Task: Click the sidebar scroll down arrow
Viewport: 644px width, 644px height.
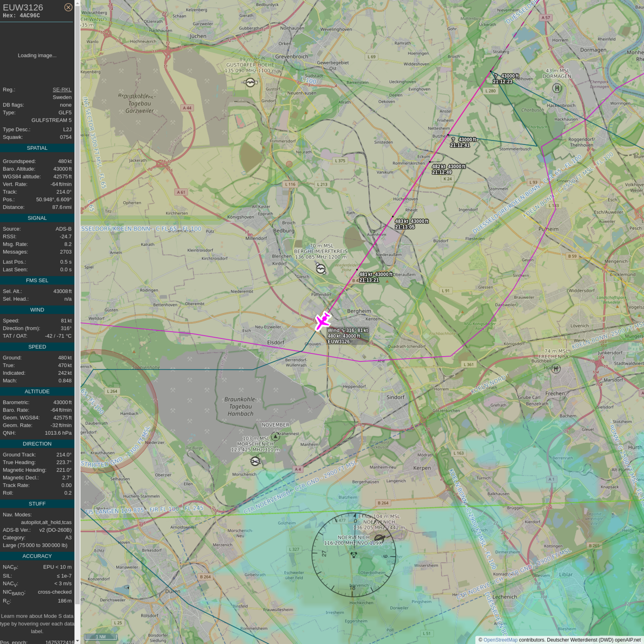Action: (77, 640)
